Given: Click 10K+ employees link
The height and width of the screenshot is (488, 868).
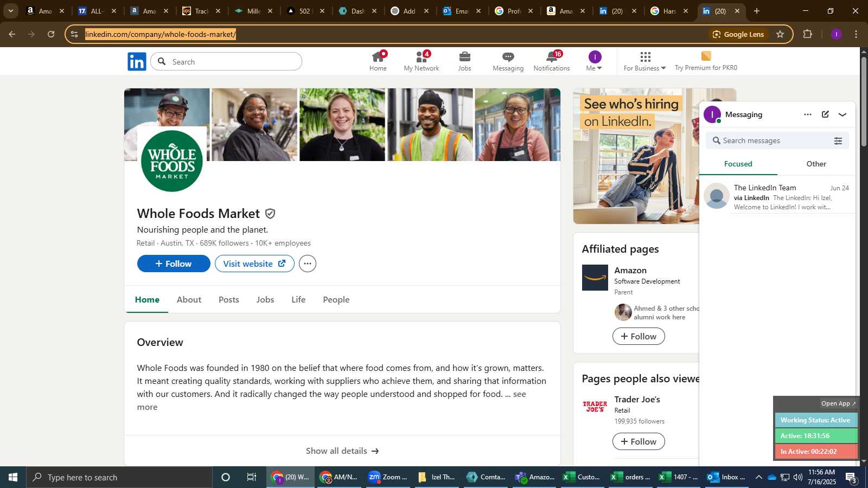Looking at the screenshot, I should pos(283,243).
